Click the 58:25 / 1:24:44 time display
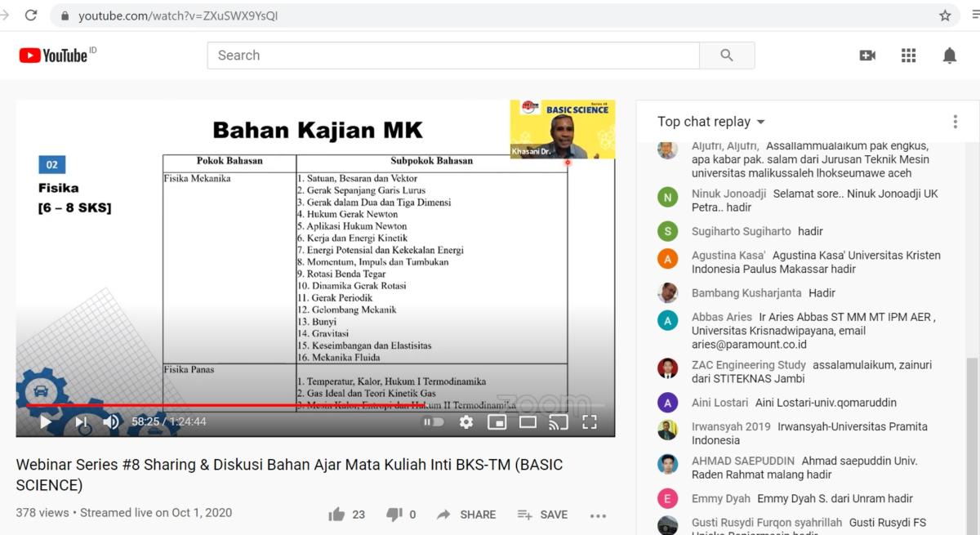Viewport: 980px width, 535px height. tap(169, 422)
